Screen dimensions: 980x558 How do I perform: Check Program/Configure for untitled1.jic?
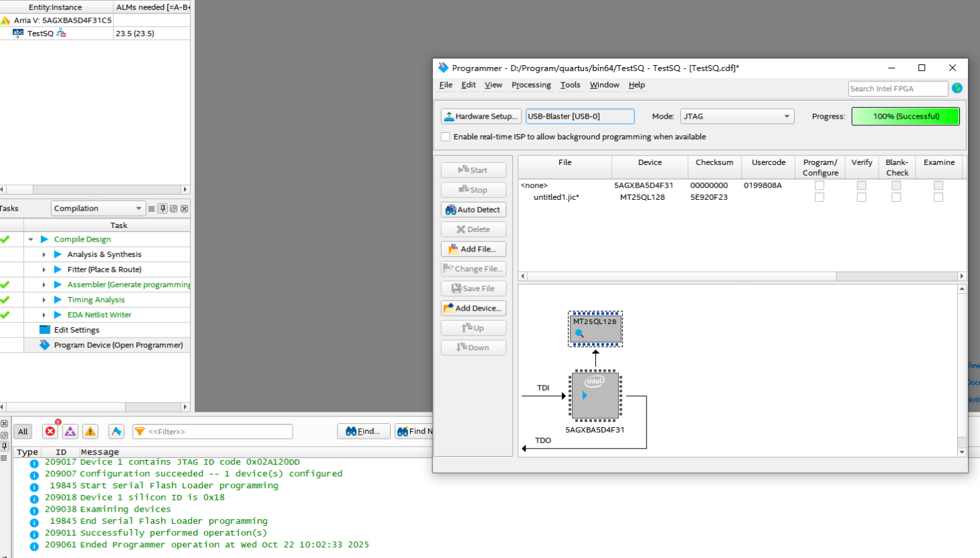click(820, 197)
